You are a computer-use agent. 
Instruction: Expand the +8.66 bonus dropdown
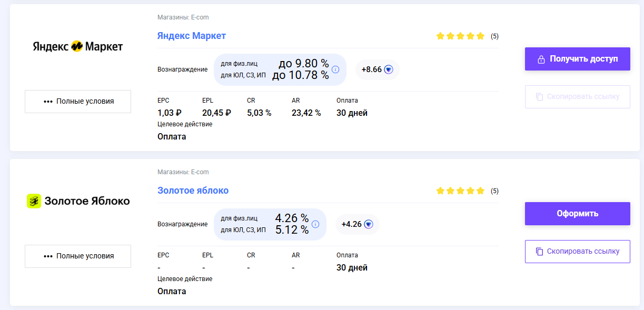(x=389, y=69)
